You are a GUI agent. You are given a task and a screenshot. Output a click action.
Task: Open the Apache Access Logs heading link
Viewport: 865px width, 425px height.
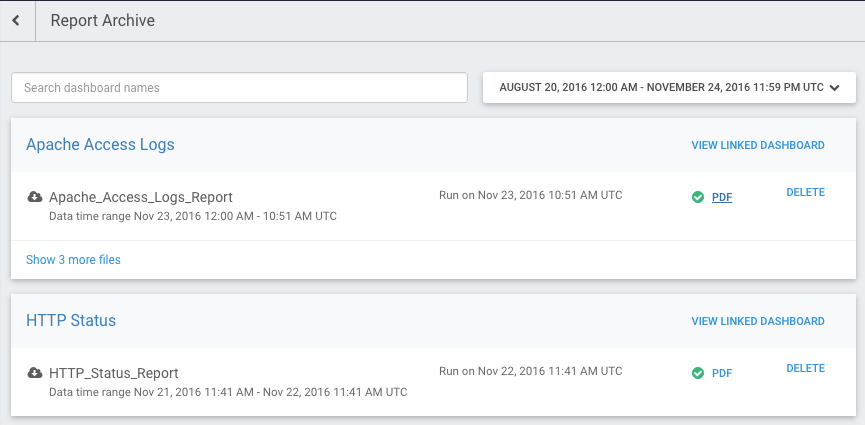(x=100, y=145)
